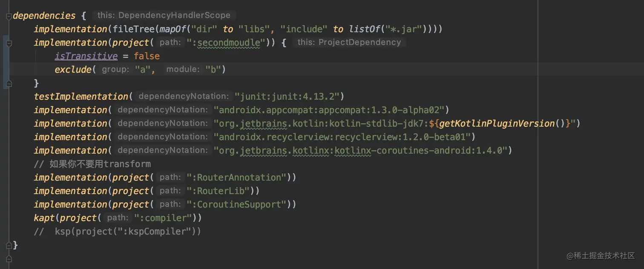Click the listOf function call

(x=365, y=29)
